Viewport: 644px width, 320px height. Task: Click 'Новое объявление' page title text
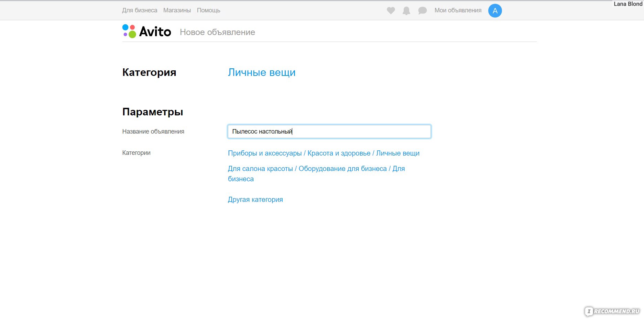(x=217, y=32)
